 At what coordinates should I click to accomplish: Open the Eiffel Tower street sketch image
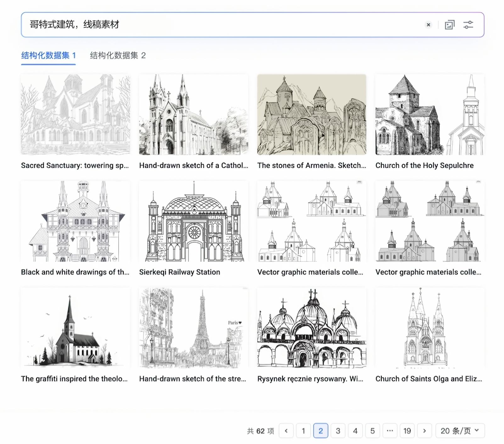click(x=193, y=328)
